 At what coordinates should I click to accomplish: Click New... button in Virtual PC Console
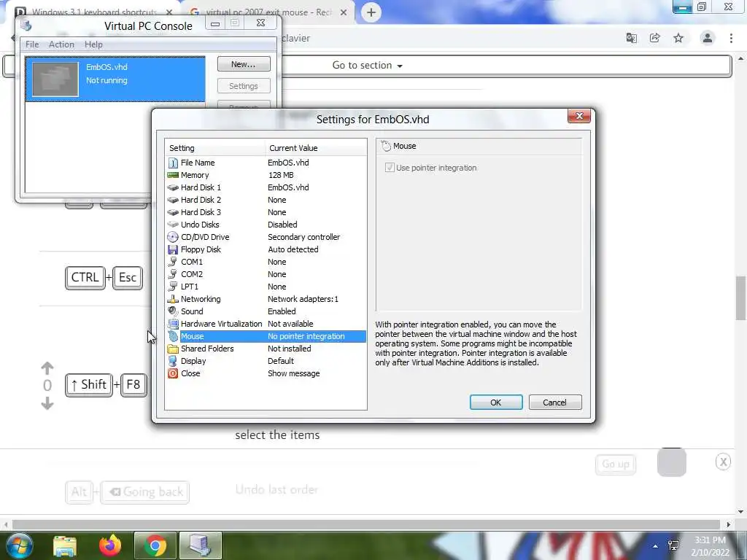pyautogui.click(x=244, y=64)
